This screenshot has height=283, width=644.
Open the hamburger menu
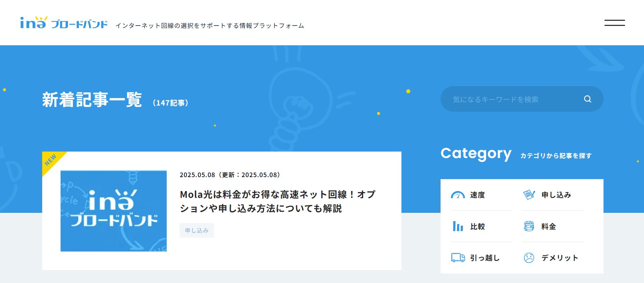[x=614, y=23]
